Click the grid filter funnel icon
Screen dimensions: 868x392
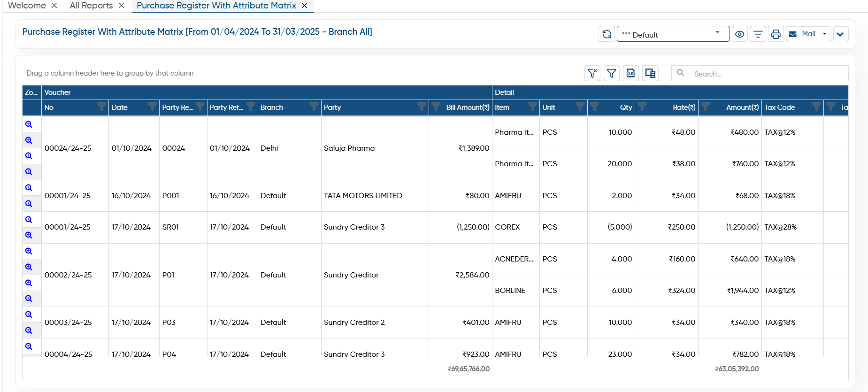[x=612, y=73]
